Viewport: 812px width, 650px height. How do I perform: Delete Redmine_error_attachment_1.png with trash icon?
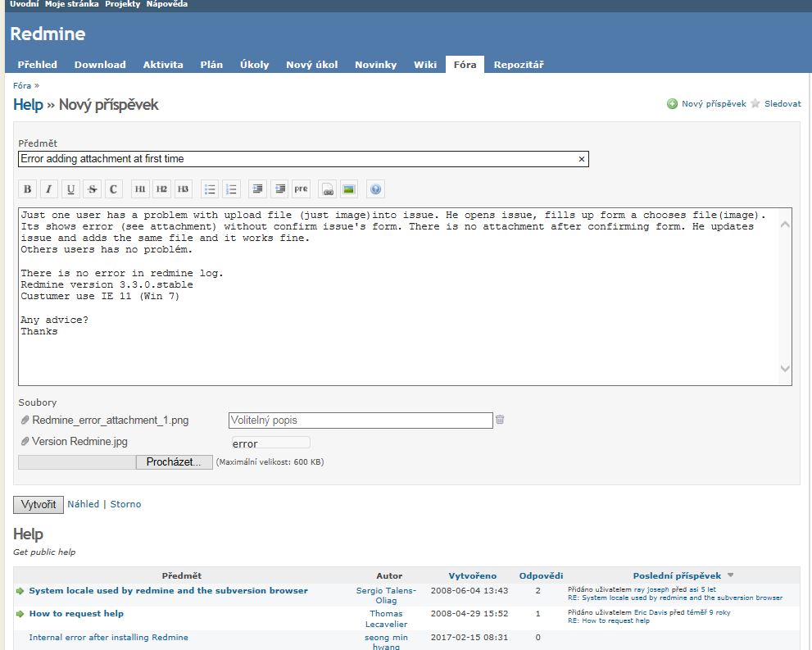500,420
